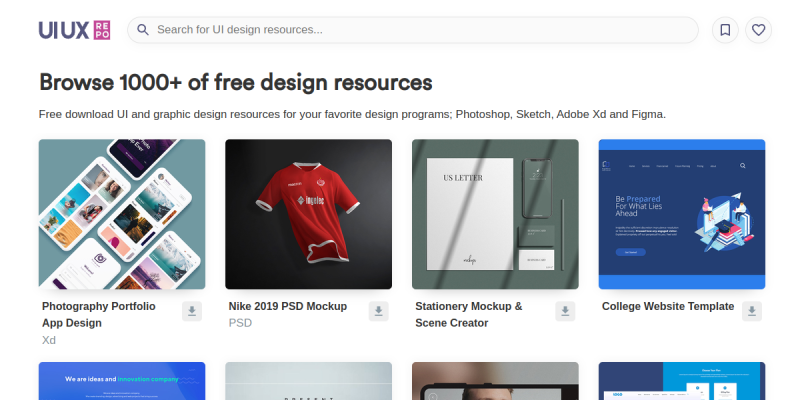Open the red Nike jersey mockup thumbnail
The width and height of the screenshot is (800, 400).
click(309, 214)
